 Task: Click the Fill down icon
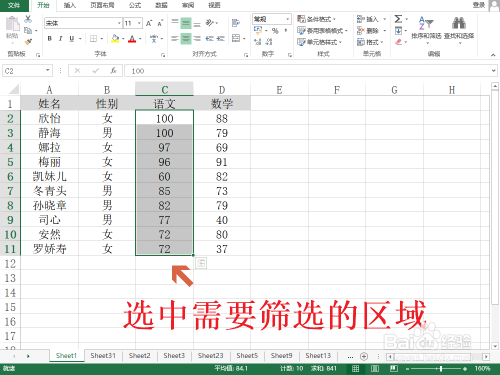pos(398,31)
